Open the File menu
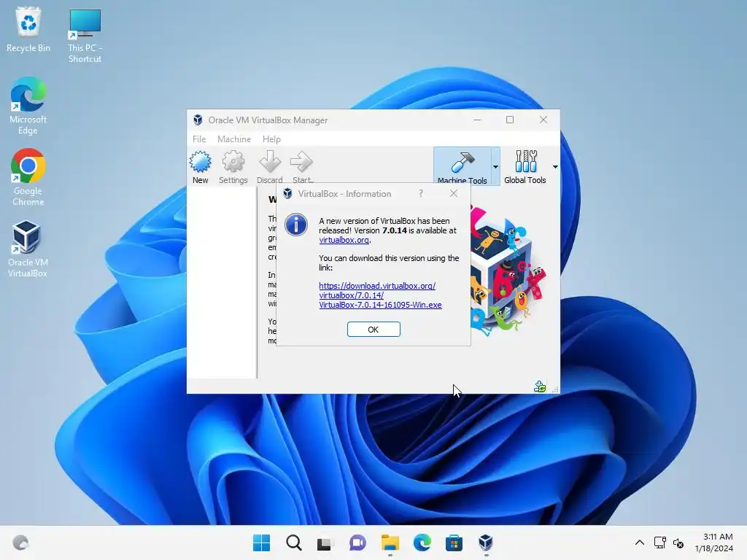Viewport: 747px width, 560px height. (199, 139)
